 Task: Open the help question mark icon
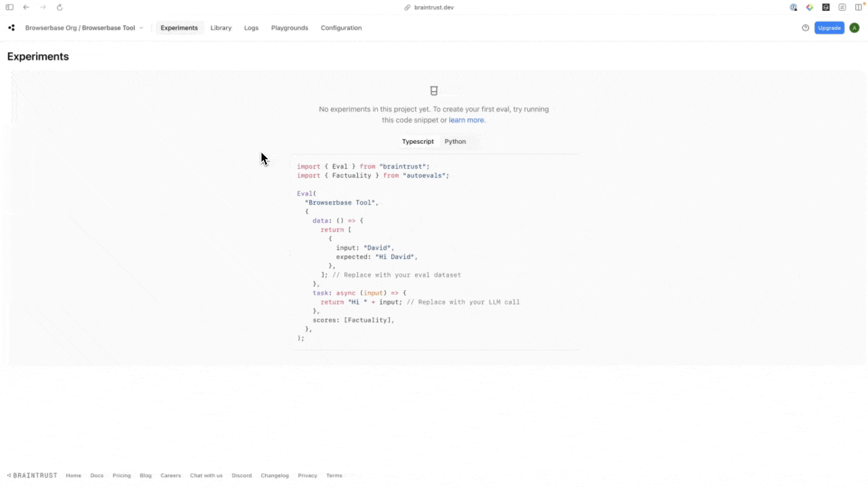click(x=806, y=28)
